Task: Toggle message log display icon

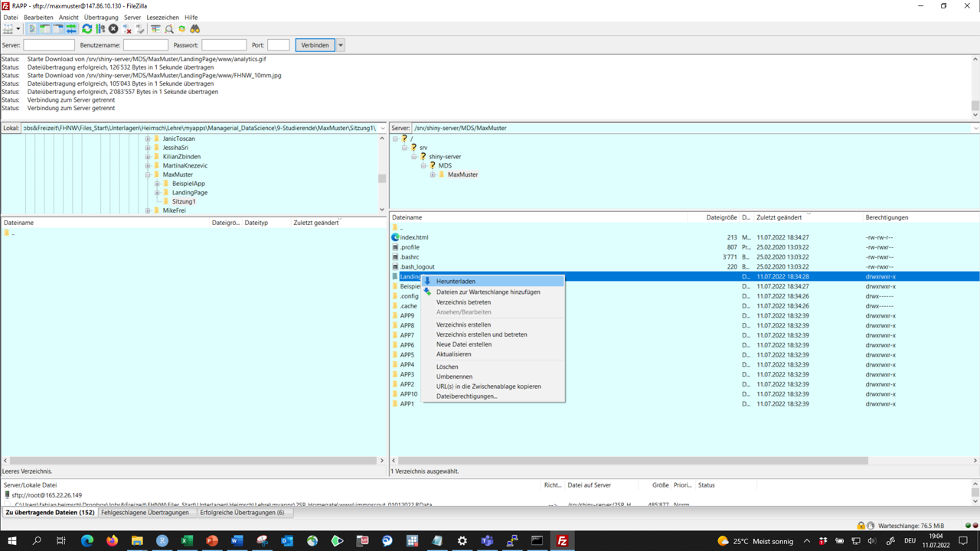Action: coord(32,29)
